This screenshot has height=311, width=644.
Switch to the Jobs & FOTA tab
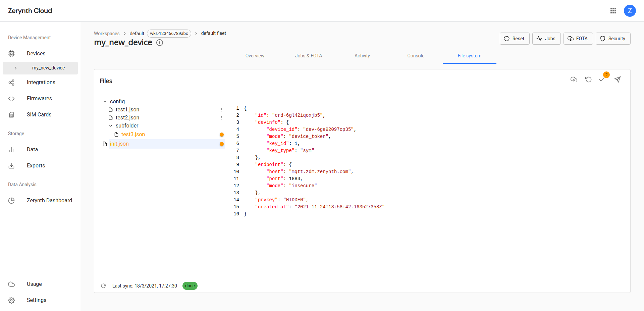point(309,56)
